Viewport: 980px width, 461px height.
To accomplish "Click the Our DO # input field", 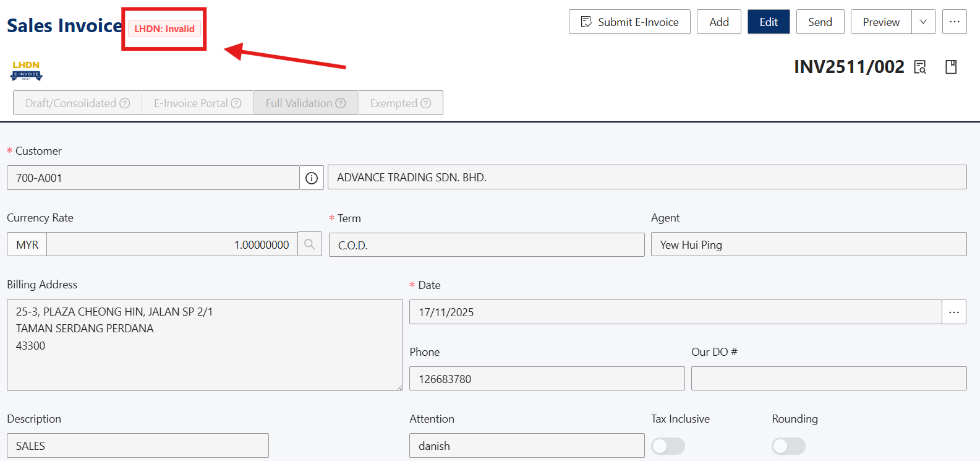I will pos(829,379).
